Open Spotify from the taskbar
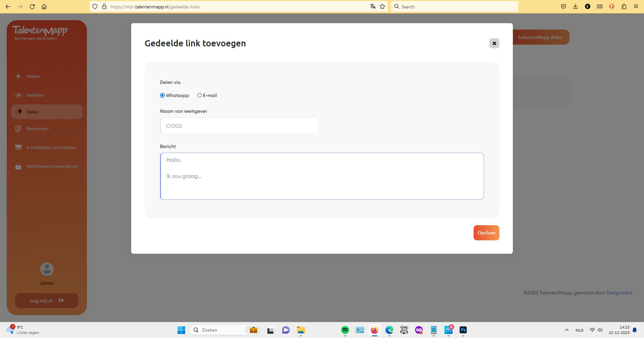The width and height of the screenshot is (644, 338). pyautogui.click(x=345, y=330)
